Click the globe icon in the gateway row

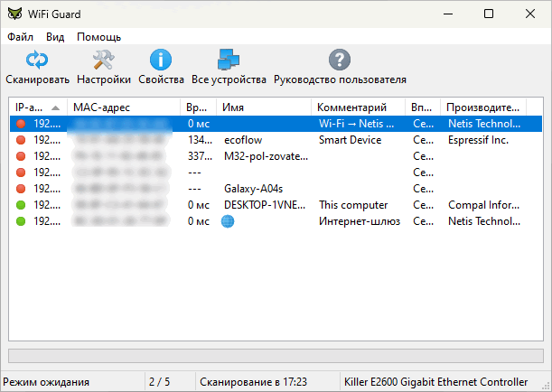coord(228,221)
